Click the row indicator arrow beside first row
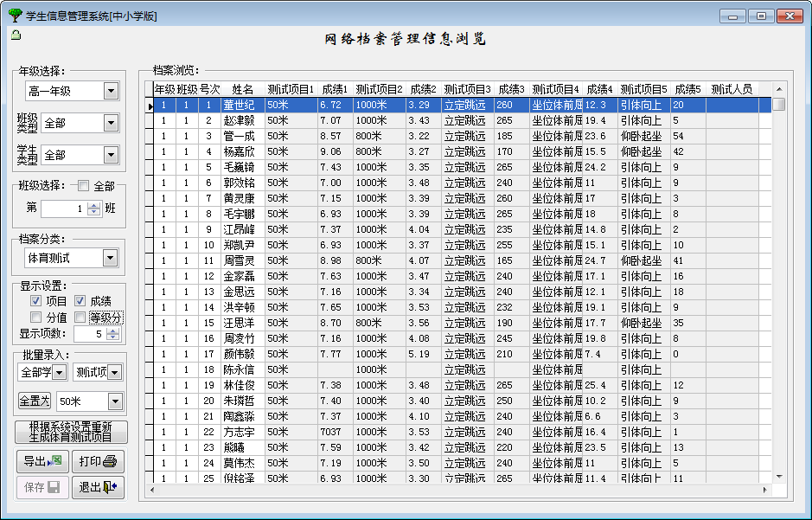 [x=150, y=106]
